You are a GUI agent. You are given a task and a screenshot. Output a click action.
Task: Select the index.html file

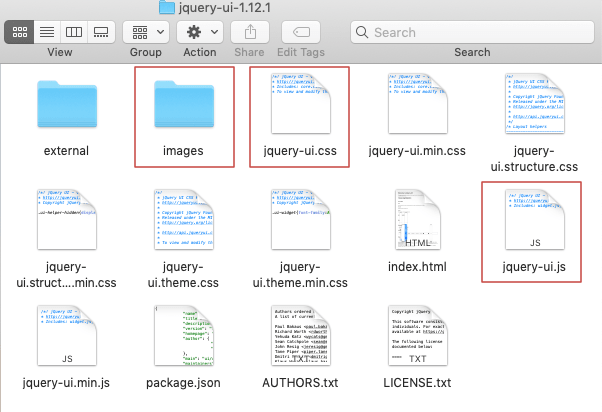tap(416, 219)
